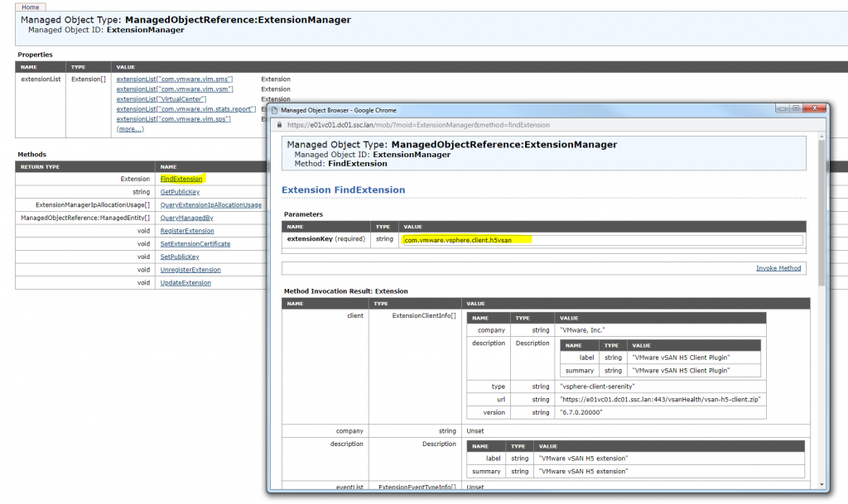
Task: Open the QueryManagedBy method
Action: (186, 218)
